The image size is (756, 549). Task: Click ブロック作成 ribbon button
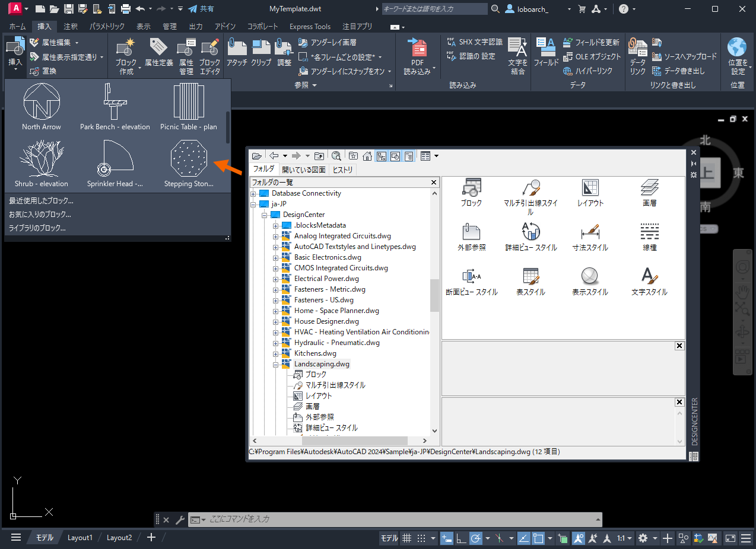click(x=126, y=56)
